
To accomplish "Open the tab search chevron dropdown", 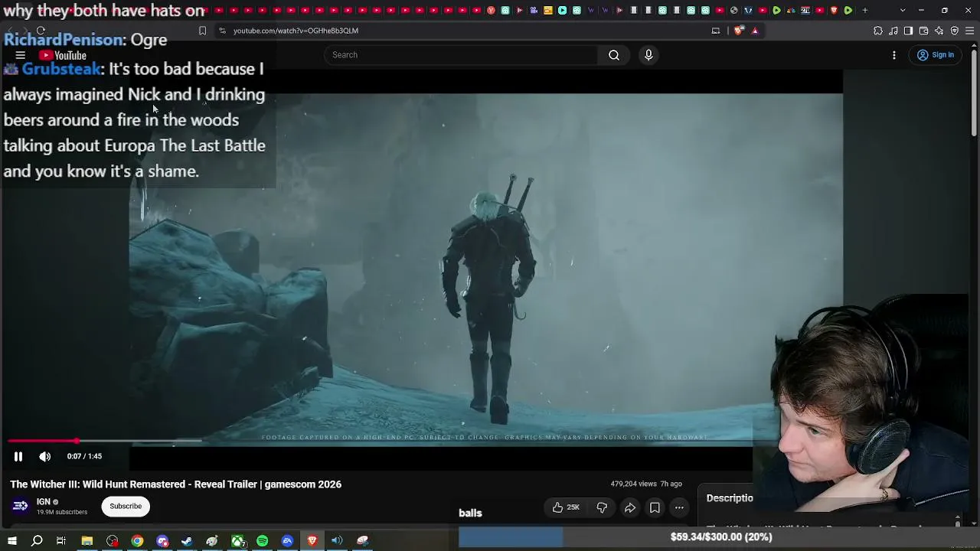I will [903, 11].
